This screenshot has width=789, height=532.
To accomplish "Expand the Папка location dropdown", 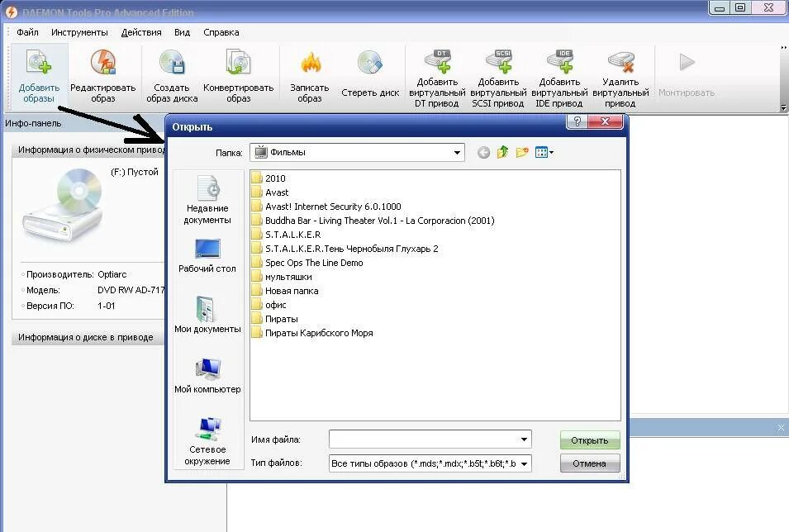I will point(457,153).
